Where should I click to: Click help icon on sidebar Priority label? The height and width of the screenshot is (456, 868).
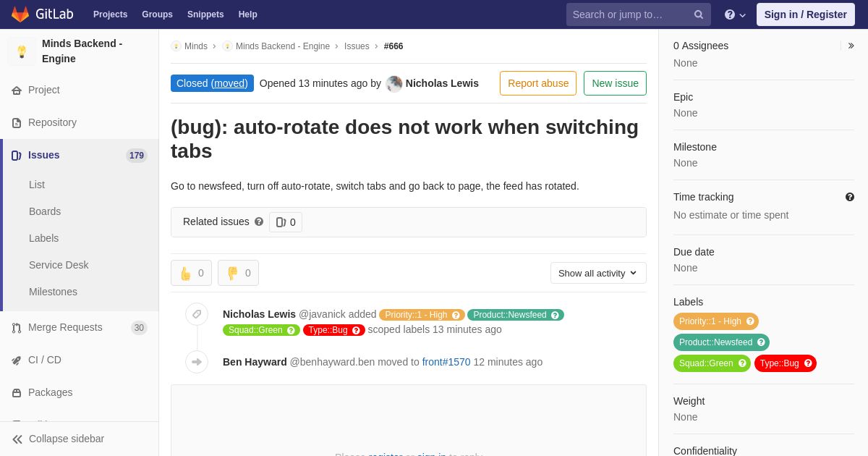point(750,321)
